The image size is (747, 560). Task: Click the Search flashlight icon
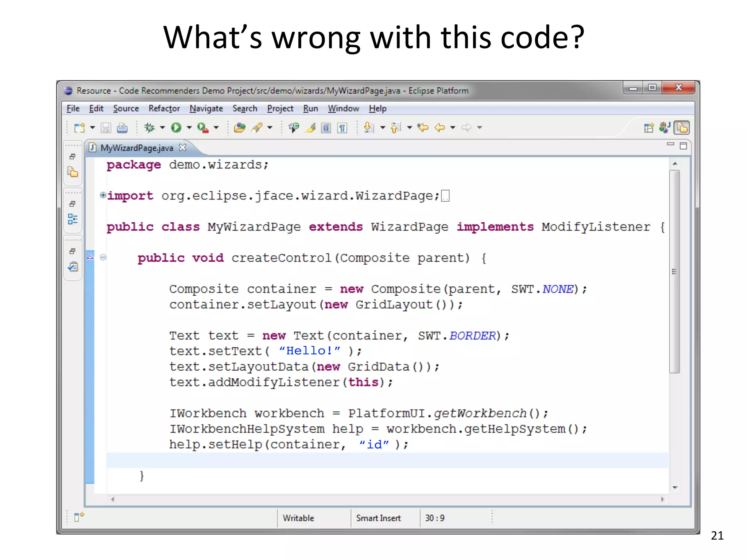pyautogui.click(x=257, y=128)
